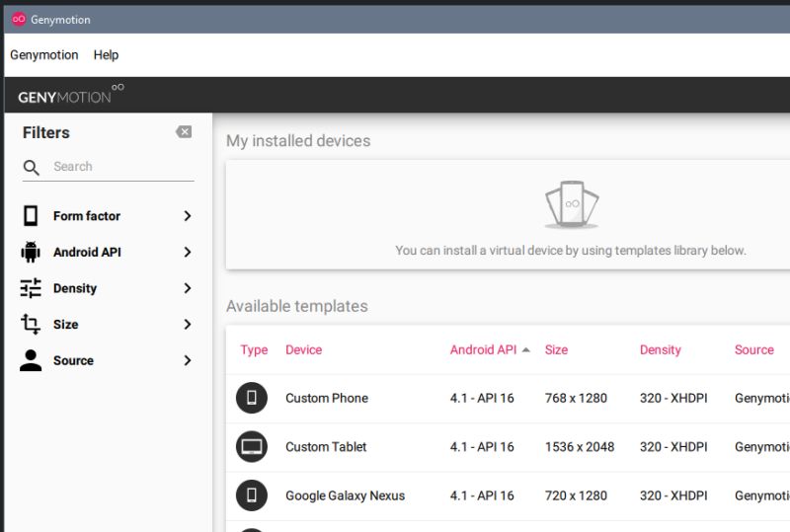
Task: Click 720 x 1280 size cell
Action: tap(576, 495)
